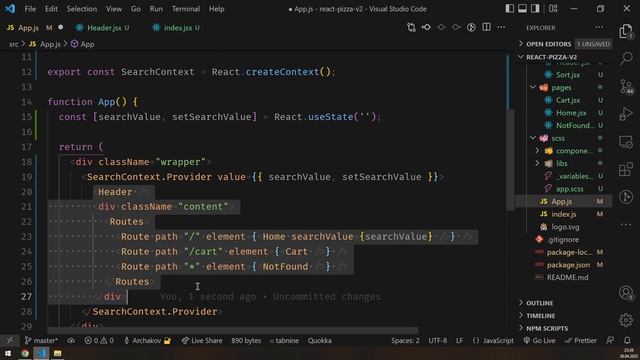Screen dimensions: 640x360
Task: Switch to the Header.jsx tab
Action: tap(103, 27)
